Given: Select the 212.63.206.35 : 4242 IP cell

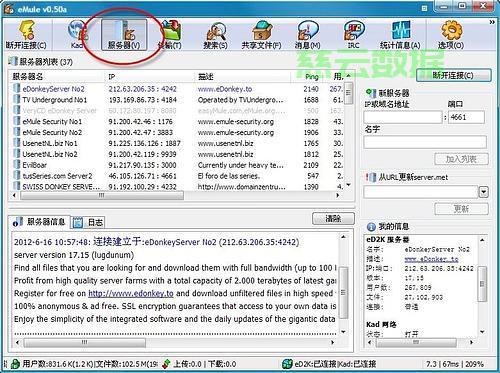Looking at the screenshot, I should 142,89.
